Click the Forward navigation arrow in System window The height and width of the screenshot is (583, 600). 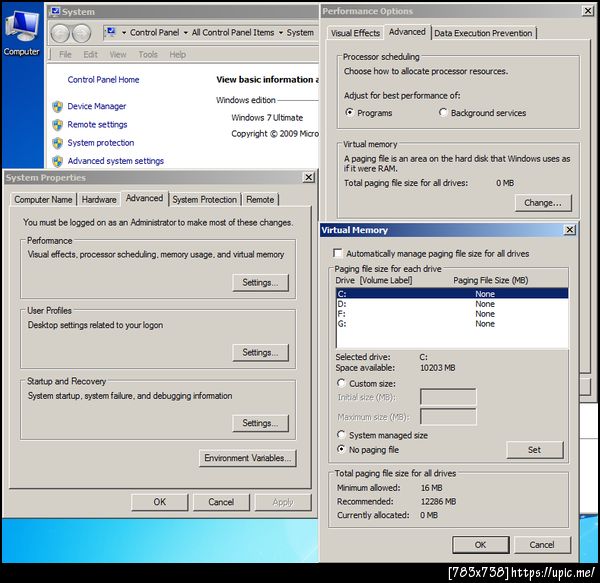82,33
